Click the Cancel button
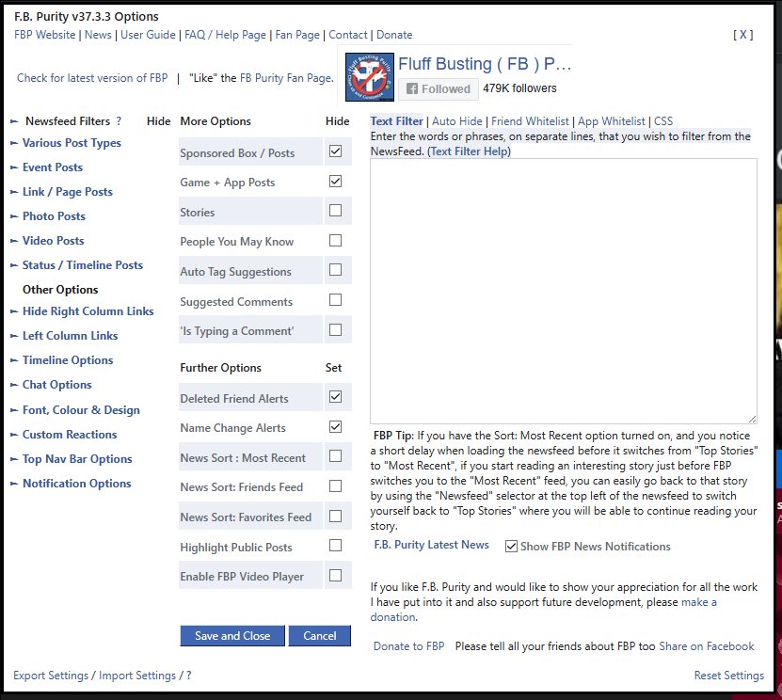Screen dimensions: 782x700 tap(320, 636)
